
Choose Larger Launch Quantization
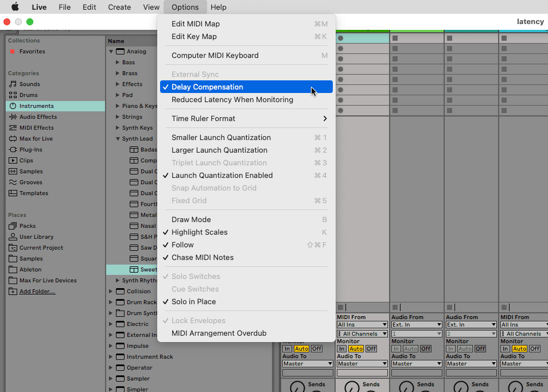(x=246, y=150)
